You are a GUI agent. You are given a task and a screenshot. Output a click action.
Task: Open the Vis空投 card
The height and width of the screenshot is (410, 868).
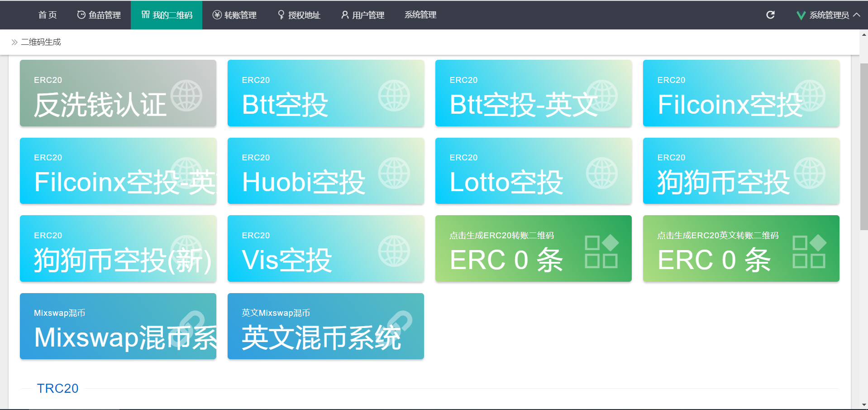(326, 248)
